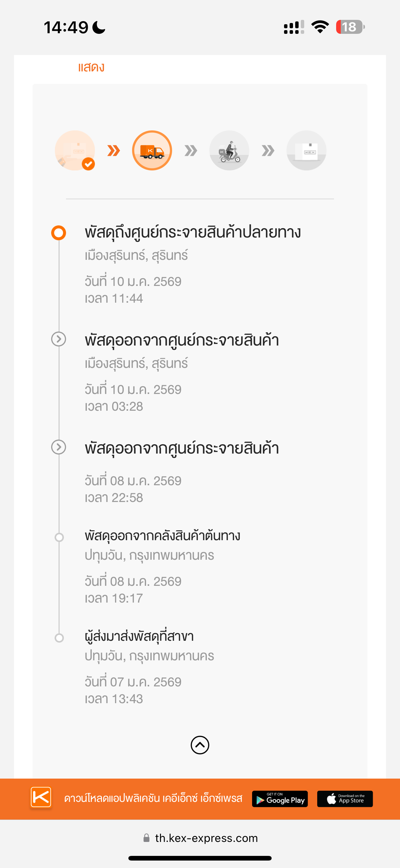Tap the battery indicator showing 18
The height and width of the screenshot is (868, 400).
coord(350,27)
